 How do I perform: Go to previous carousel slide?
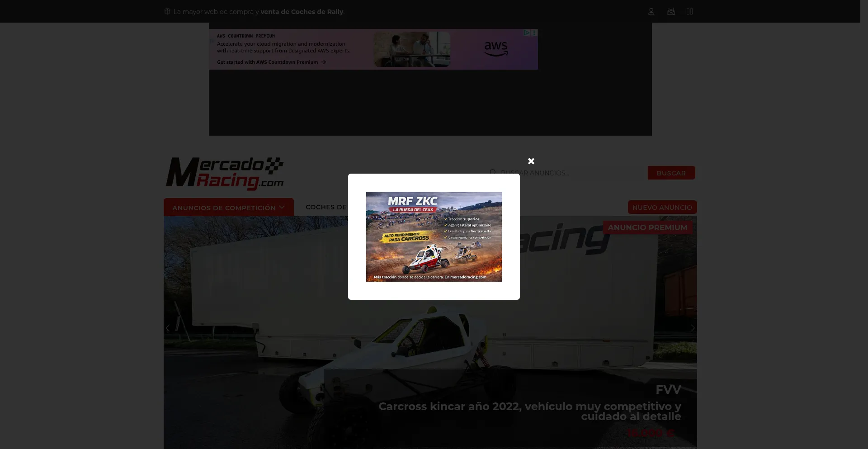[x=168, y=328]
